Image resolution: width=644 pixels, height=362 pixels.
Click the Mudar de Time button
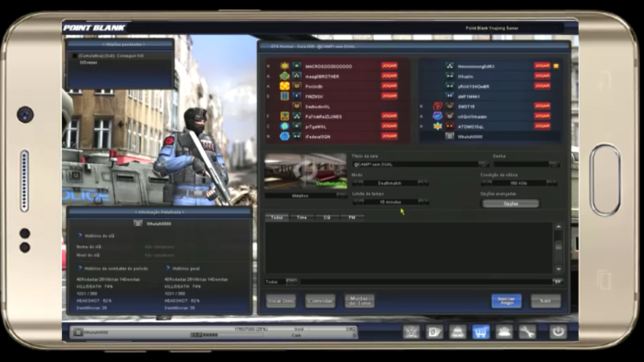pos(359,301)
